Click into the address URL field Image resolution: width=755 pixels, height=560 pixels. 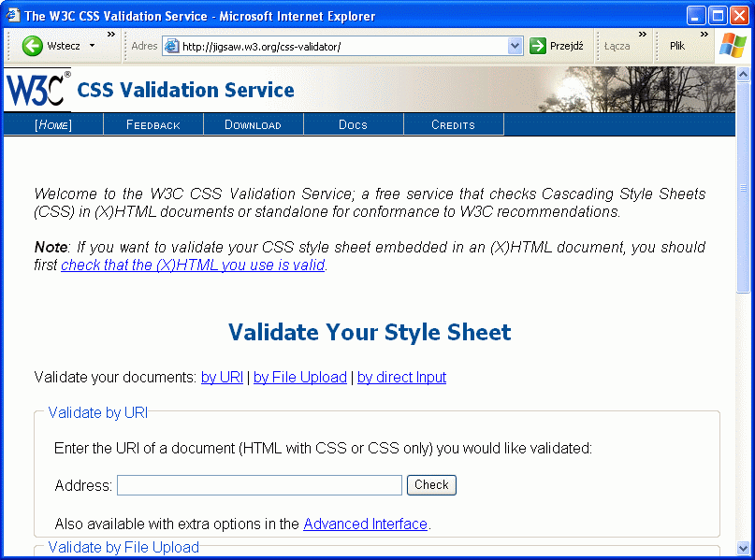coord(343,46)
